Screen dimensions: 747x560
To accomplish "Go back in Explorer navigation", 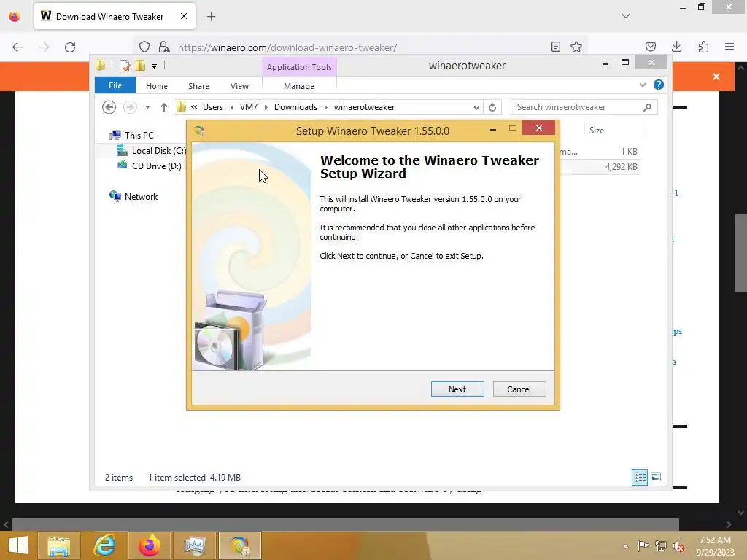I will (109, 108).
